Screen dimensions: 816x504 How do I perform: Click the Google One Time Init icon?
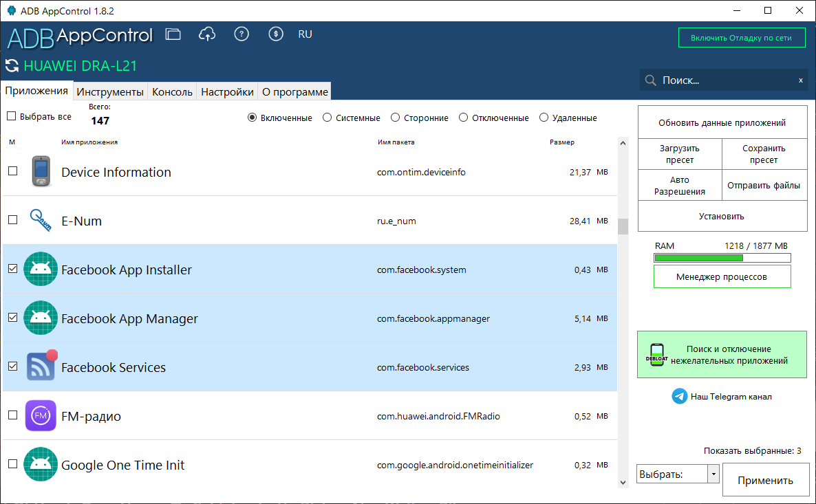(x=41, y=465)
